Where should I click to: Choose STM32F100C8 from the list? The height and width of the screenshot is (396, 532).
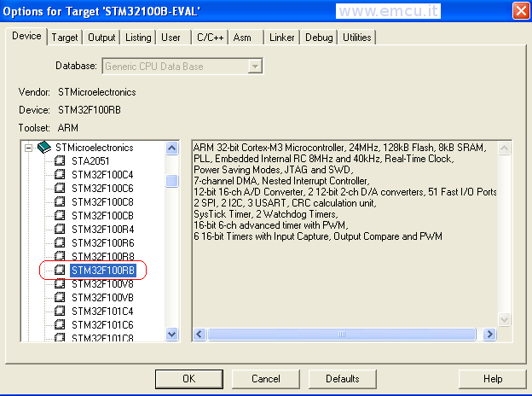tap(102, 202)
